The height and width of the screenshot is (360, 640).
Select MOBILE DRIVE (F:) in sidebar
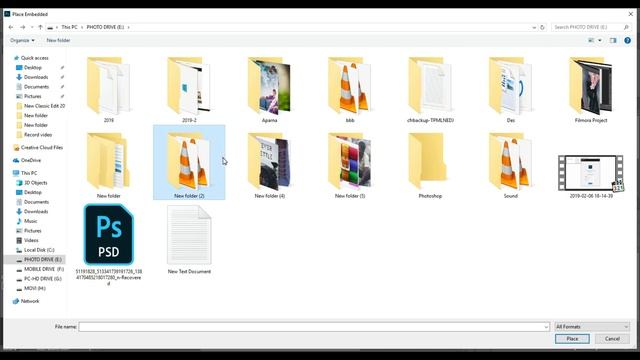[x=44, y=269]
